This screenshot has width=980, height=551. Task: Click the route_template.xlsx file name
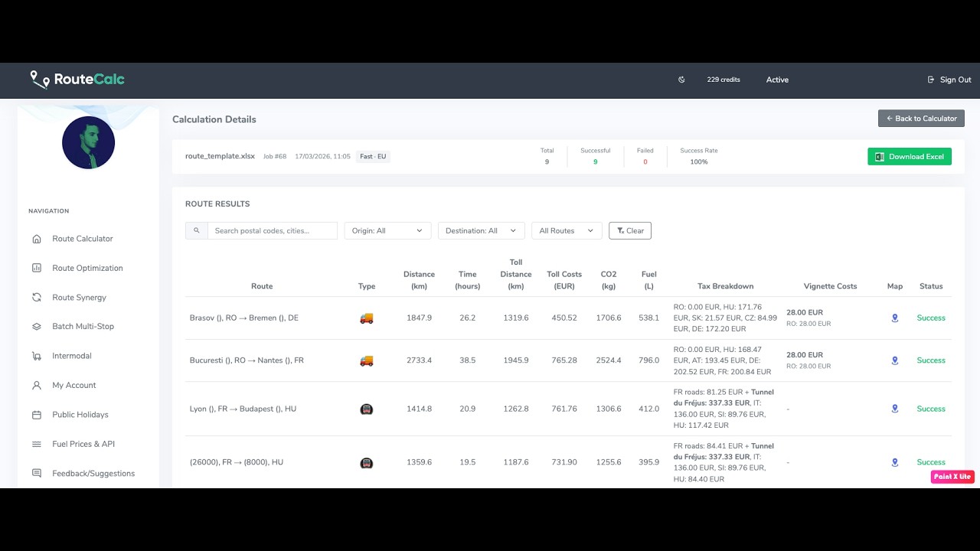(220, 156)
